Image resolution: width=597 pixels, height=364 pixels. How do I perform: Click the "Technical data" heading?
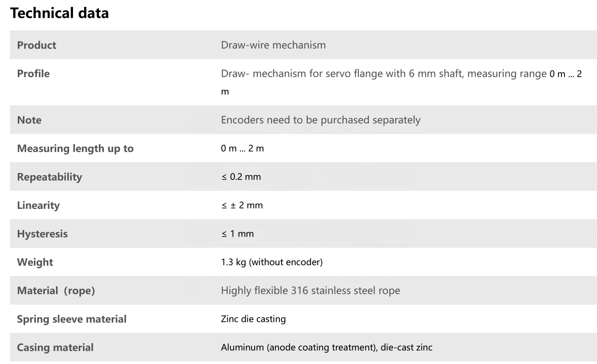[x=59, y=13]
